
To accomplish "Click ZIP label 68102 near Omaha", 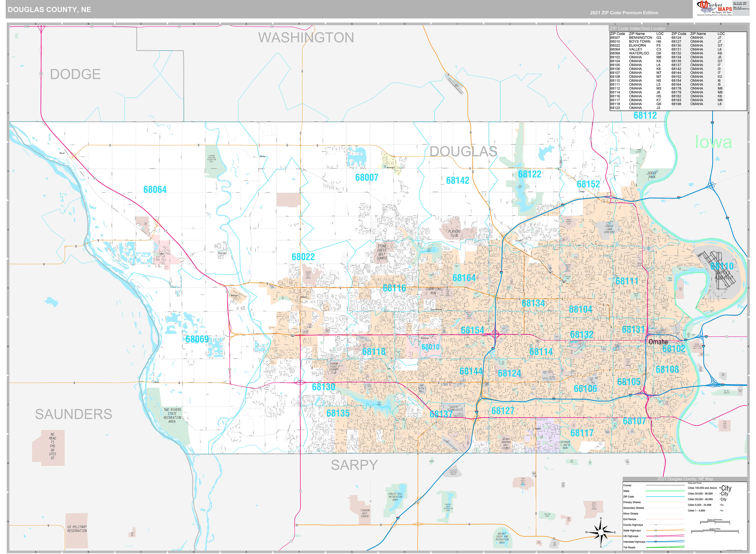I will coord(674,349).
